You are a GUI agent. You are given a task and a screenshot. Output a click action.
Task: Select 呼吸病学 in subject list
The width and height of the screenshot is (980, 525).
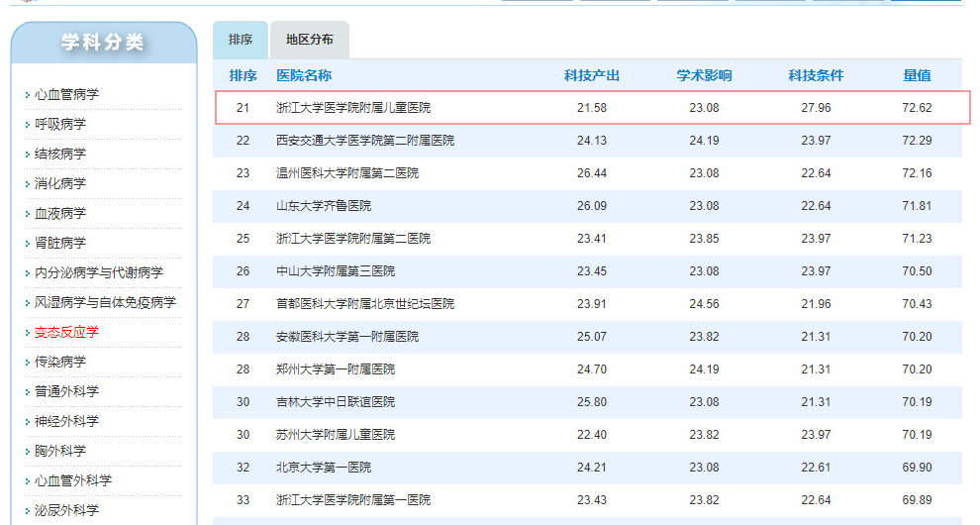click(x=60, y=124)
